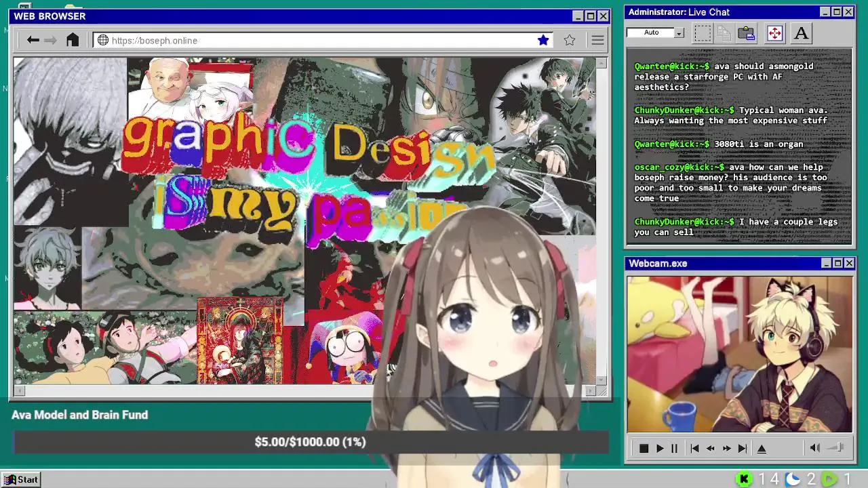Close the Webcam.exe window
This screenshot has height=488, width=868.
point(849,263)
